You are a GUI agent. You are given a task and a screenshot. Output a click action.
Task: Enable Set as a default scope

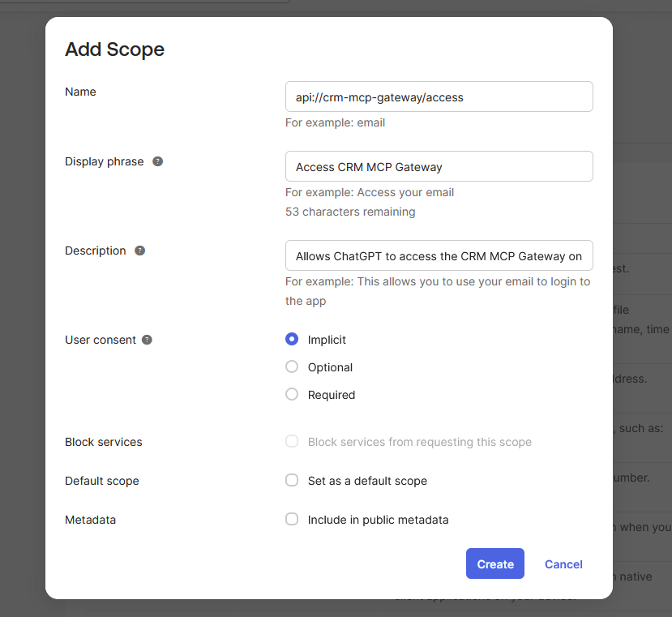click(292, 480)
